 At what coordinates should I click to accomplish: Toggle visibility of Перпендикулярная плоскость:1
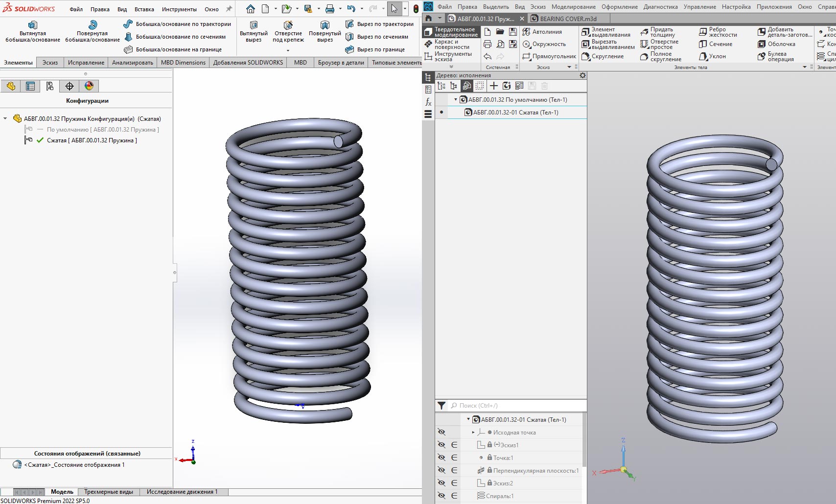(x=441, y=470)
